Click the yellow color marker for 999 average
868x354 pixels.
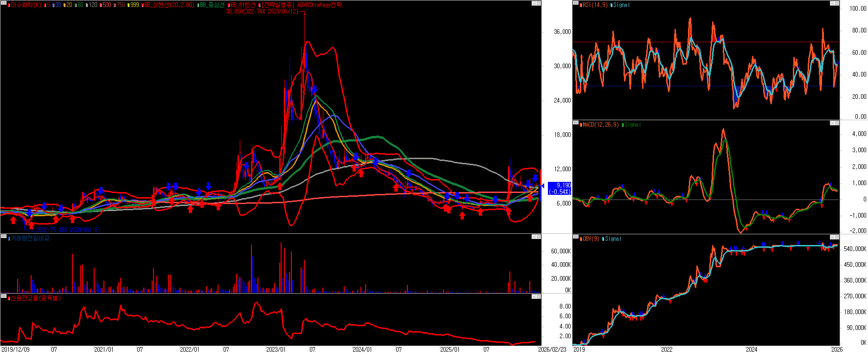point(129,5)
